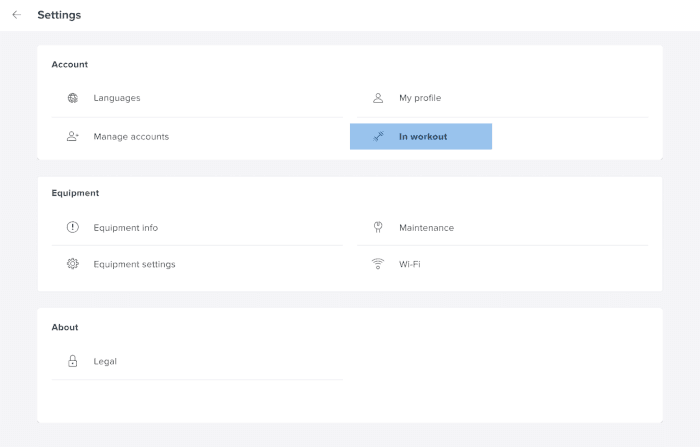Click the add-user icon for Manage accounts
This screenshot has height=447, width=700.
pyautogui.click(x=73, y=136)
